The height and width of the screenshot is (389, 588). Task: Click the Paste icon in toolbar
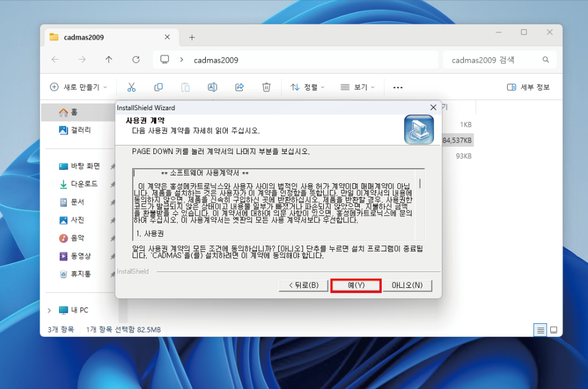[x=185, y=87]
